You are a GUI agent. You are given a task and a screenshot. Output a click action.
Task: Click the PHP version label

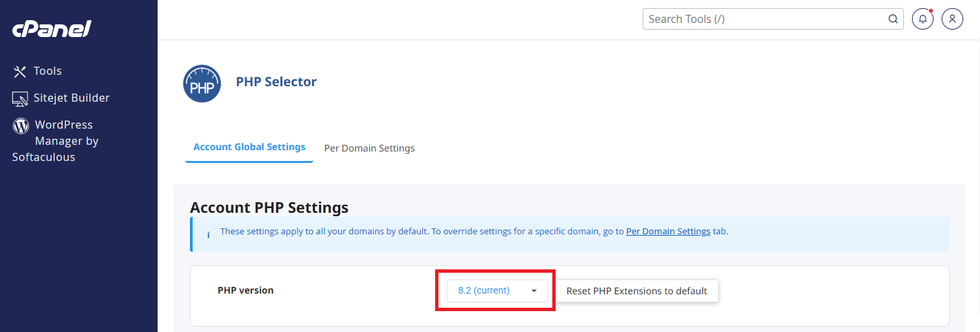point(246,290)
